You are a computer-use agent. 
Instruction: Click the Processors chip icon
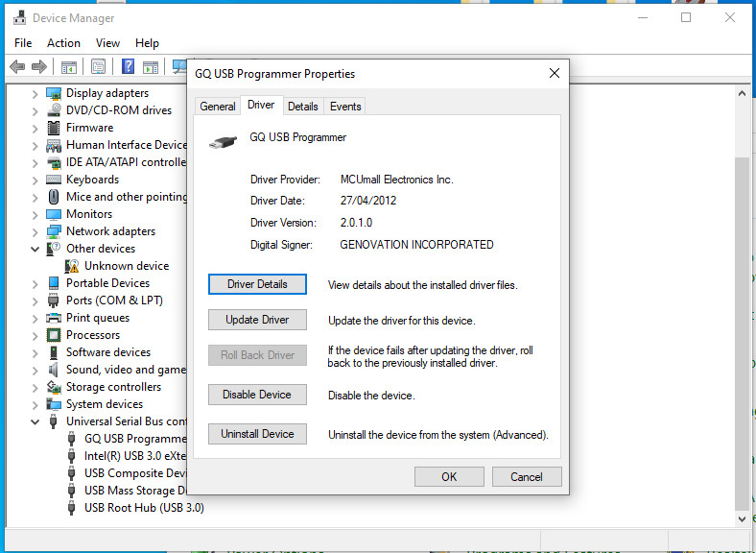55,335
